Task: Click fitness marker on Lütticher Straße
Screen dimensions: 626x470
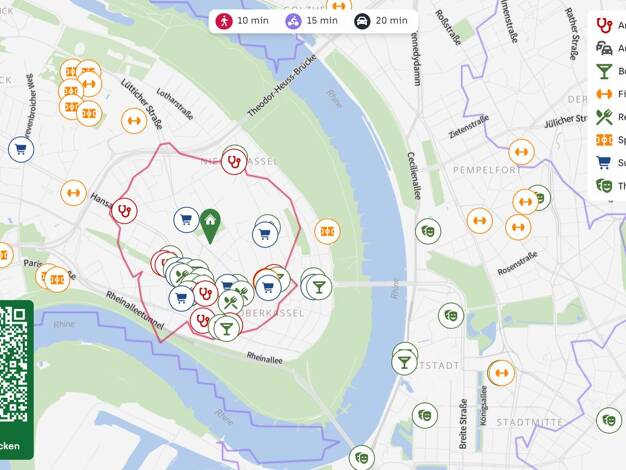Action: 134,120
